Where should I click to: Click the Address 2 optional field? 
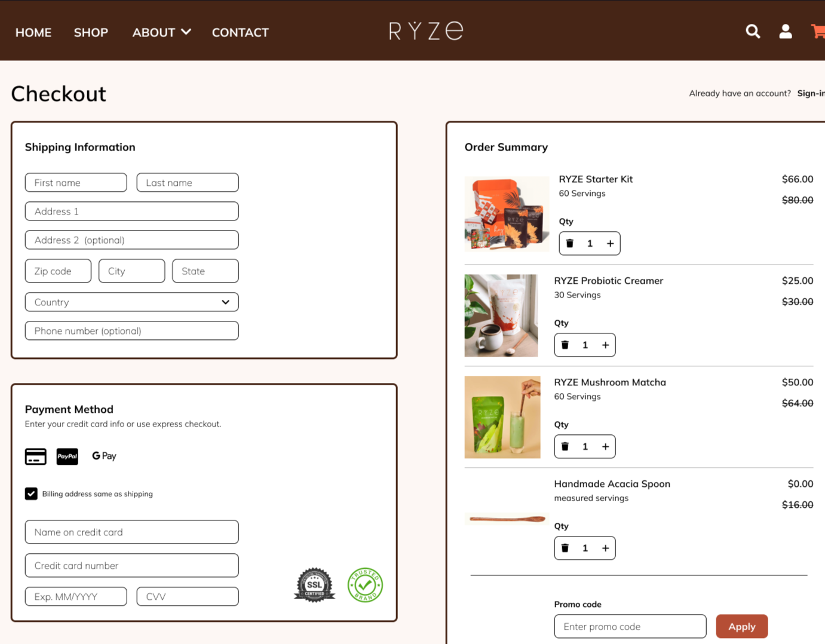click(132, 240)
